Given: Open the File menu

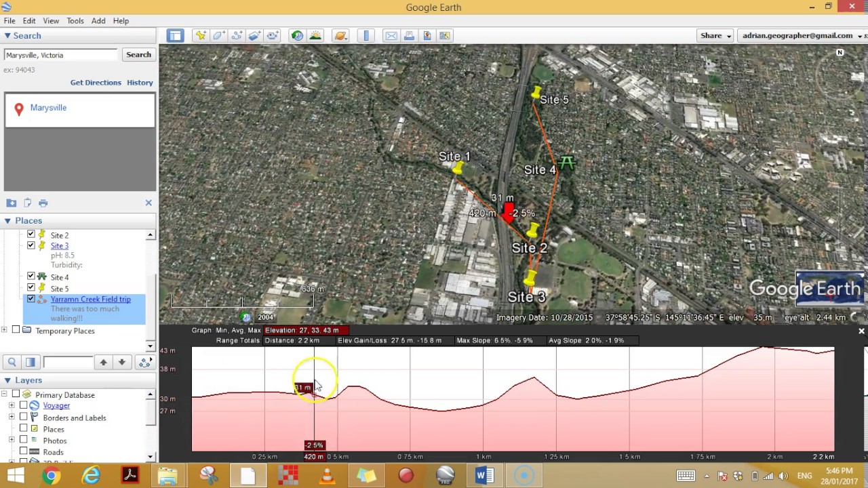Looking at the screenshot, I should click(9, 21).
